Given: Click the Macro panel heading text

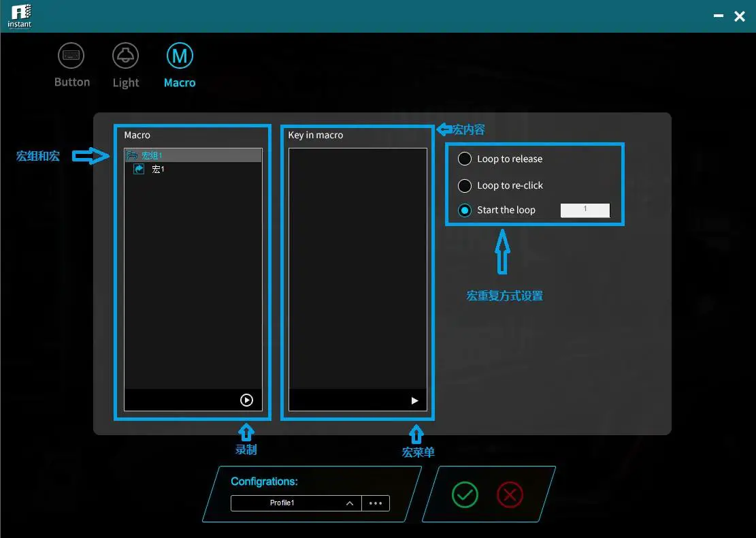Looking at the screenshot, I should (x=137, y=135).
